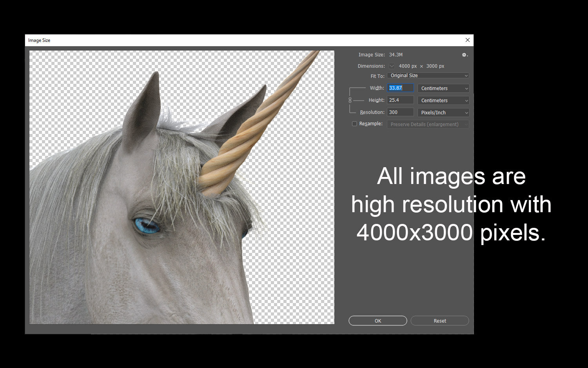Viewport: 588px width, 368px height.
Task: Open the Fit To dropdown showing Original Size
Action: [428, 75]
